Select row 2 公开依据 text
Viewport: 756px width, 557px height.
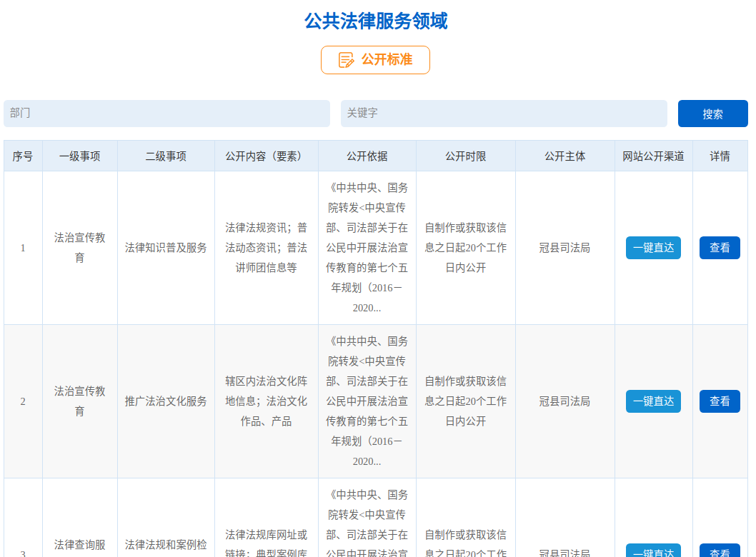tap(367, 401)
